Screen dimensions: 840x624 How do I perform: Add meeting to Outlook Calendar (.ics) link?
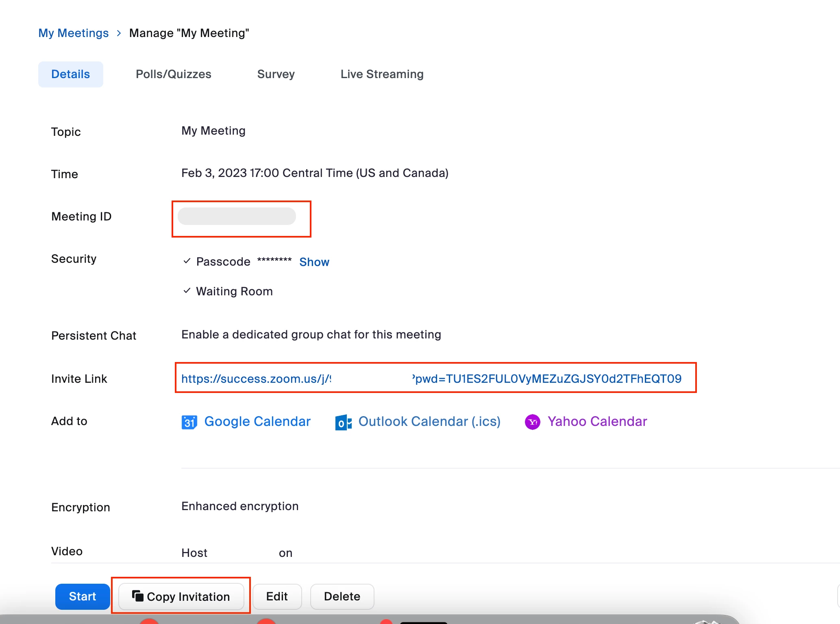429,421
